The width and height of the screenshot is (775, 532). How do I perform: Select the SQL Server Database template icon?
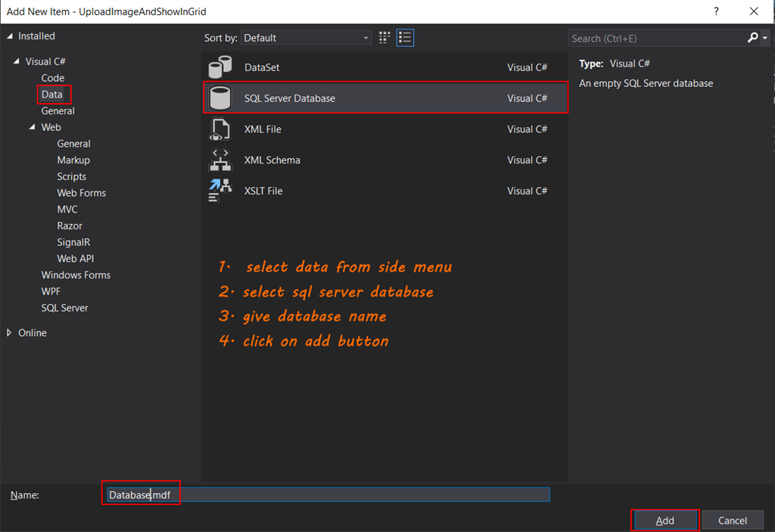tap(220, 98)
